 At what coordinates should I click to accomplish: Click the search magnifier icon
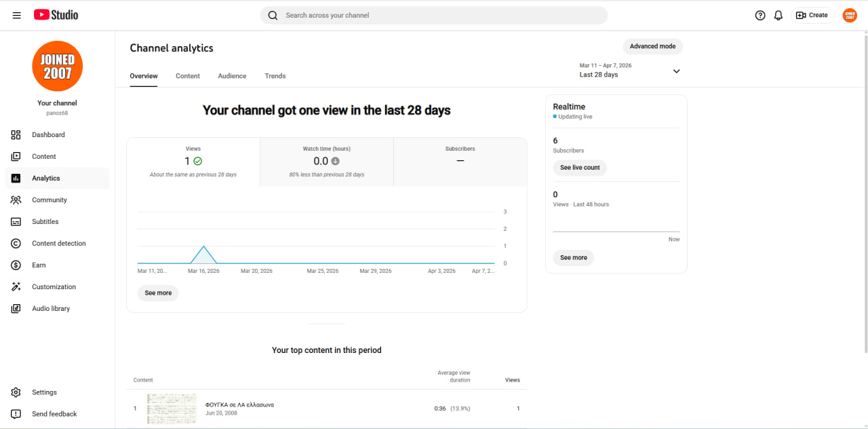[273, 15]
